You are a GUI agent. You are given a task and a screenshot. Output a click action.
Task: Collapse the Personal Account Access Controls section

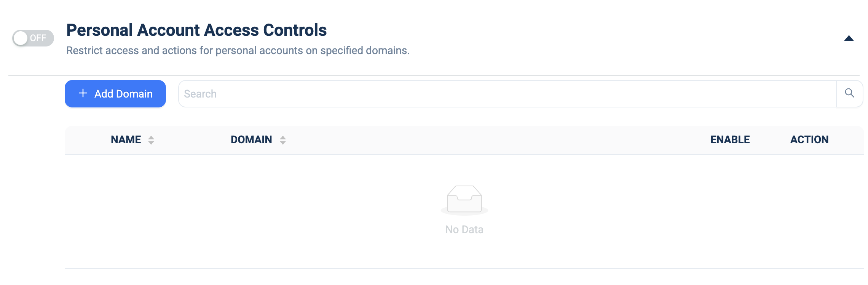click(x=849, y=38)
